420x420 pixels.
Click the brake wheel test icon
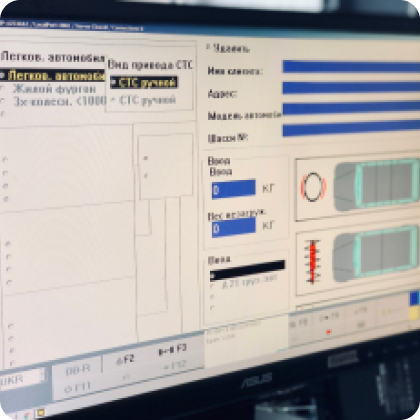click(x=313, y=187)
